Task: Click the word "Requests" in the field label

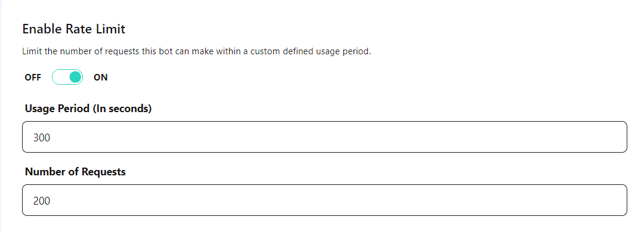Action: [104, 172]
